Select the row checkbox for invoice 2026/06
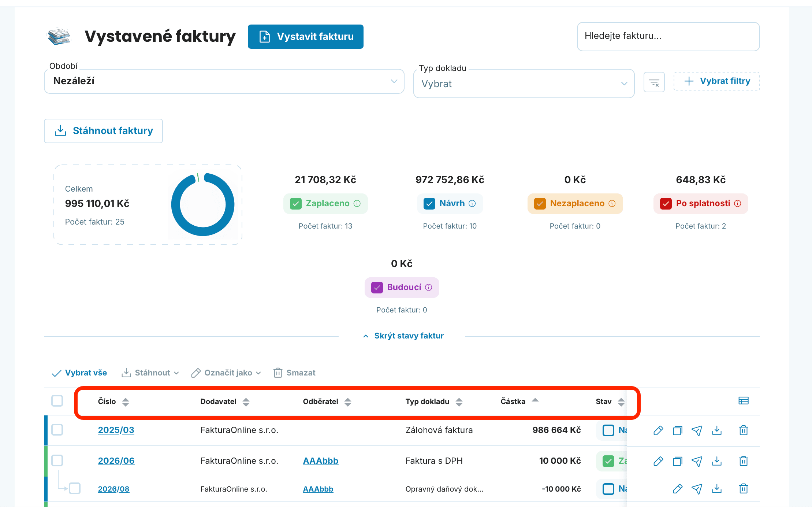The width and height of the screenshot is (812, 507). point(57,460)
